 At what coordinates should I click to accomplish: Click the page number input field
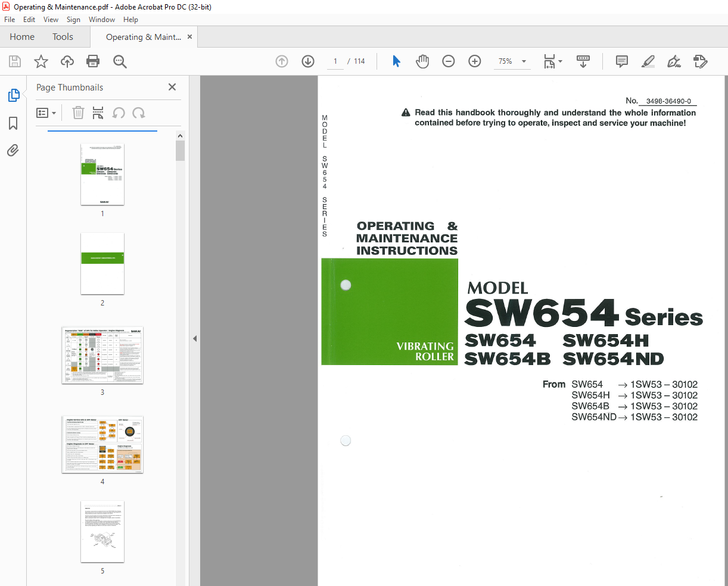[335, 61]
